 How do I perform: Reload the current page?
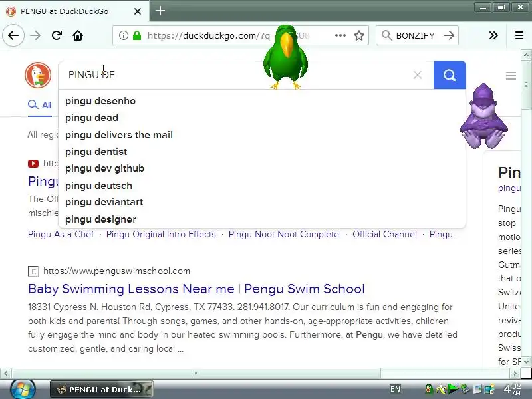tap(57, 35)
